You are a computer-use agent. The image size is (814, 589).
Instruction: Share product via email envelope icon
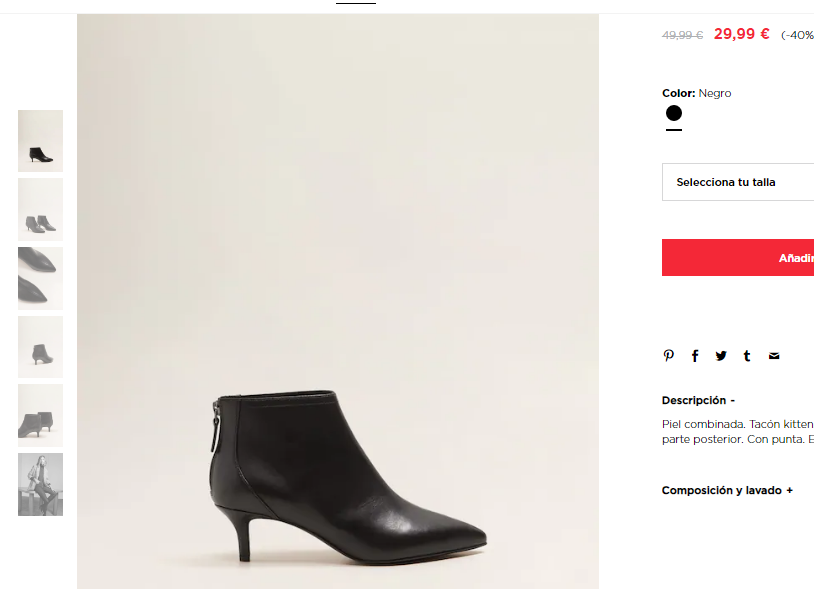click(x=774, y=356)
